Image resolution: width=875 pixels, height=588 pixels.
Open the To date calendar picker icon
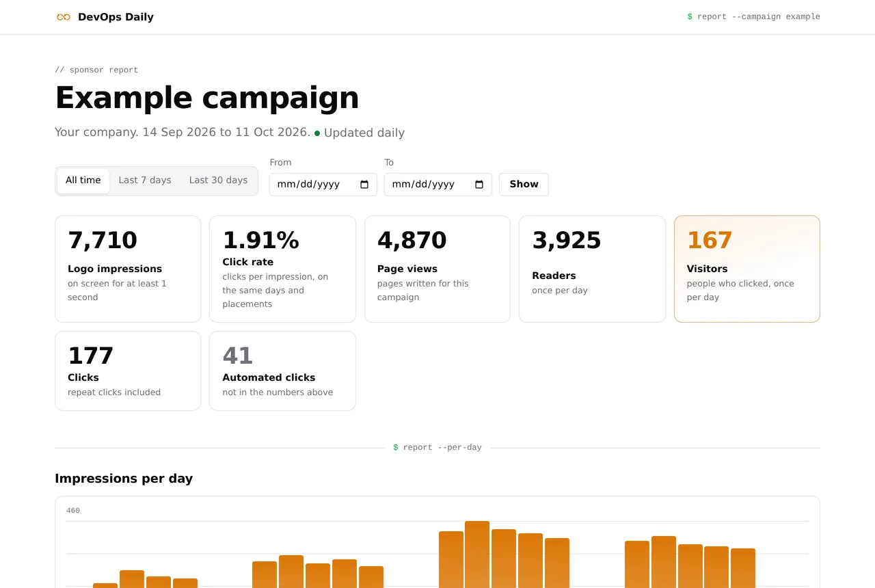(479, 185)
